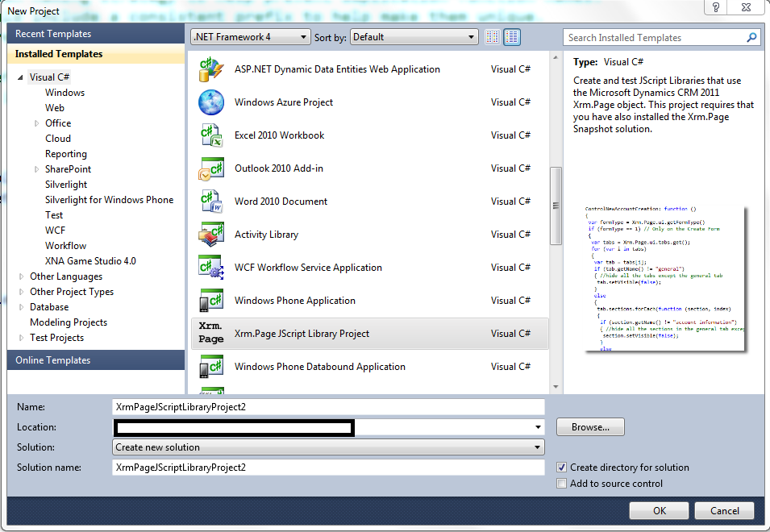The width and height of the screenshot is (770, 532).
Task: Select the Windows Phone Application template icon
Action: 211,300
